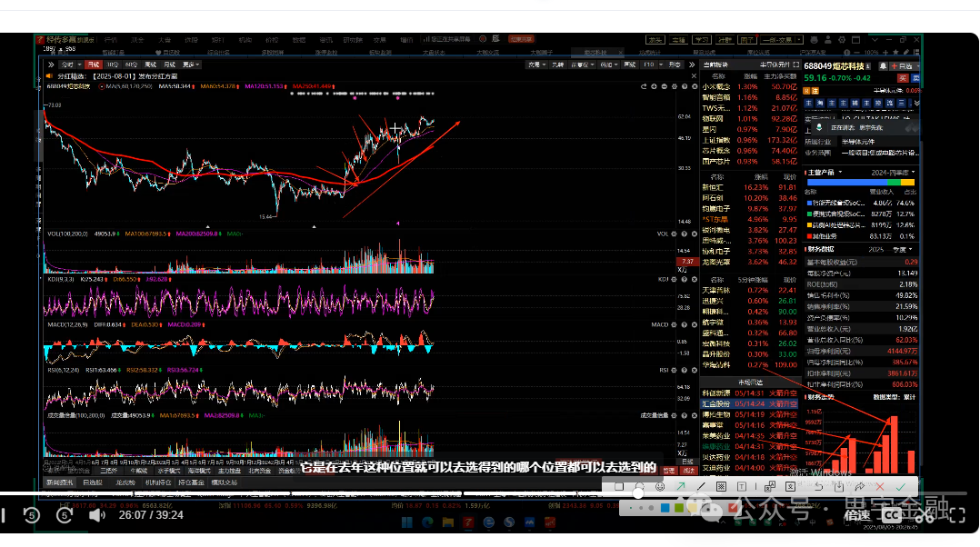Viewport: 980px width, 547px height.
Task: Confirm the screenshot with green checkmark
Action: (901, 486)
